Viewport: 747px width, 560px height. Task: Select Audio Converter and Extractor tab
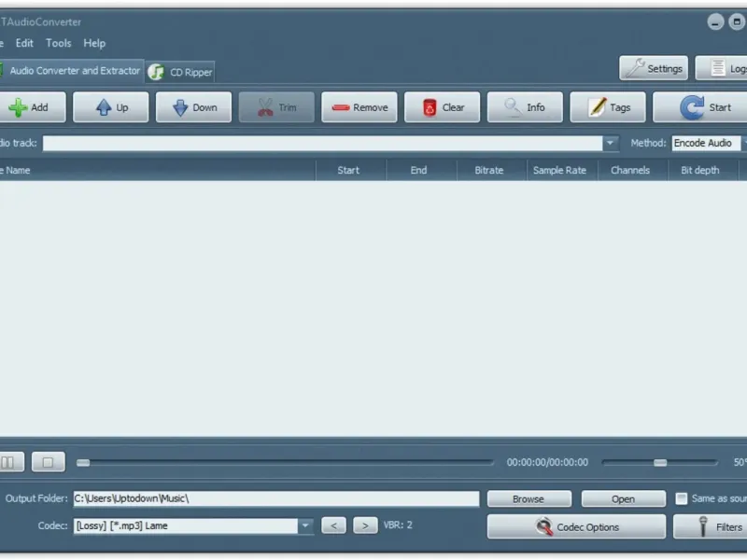(x=72, y=71)
